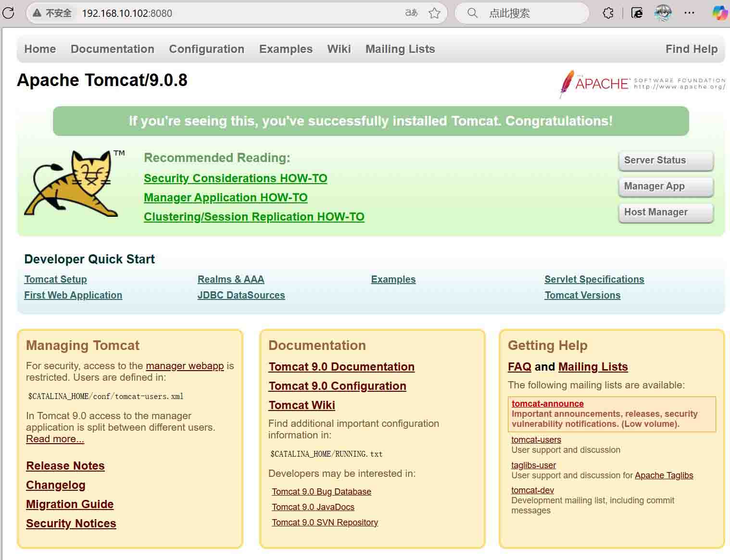Image resolution: width=730 pixels, height=560 pixels.
Task: Open the taglibs-user mailing list link
Action: [533, 465]
